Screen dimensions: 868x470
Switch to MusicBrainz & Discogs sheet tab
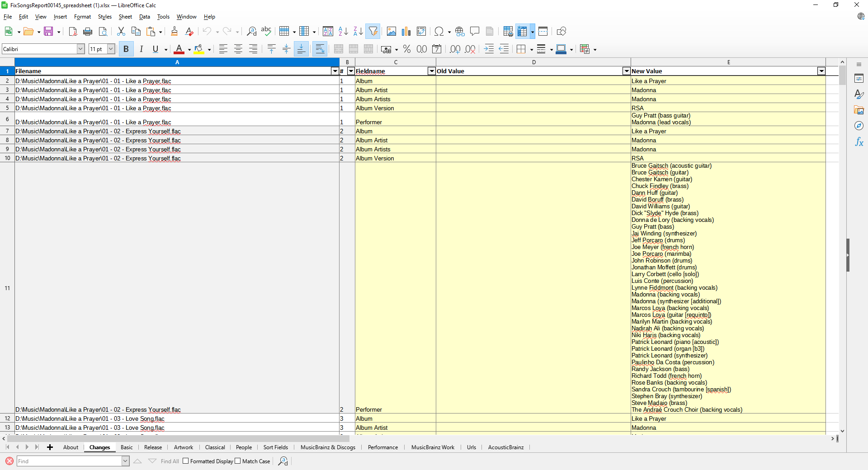[328, 447]
